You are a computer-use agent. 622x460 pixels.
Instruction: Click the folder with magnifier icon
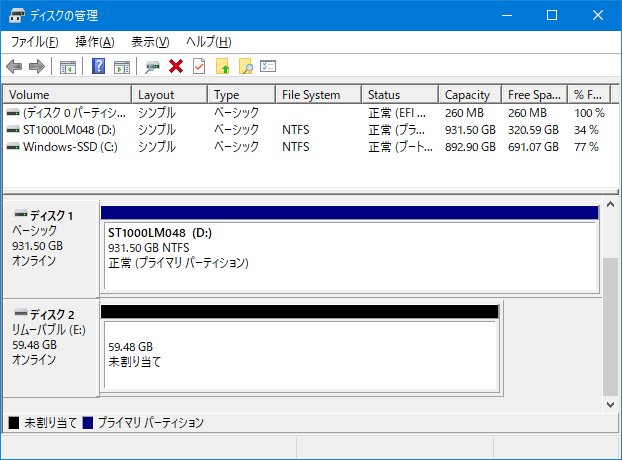pyautogui.click(x=246, y=66)
